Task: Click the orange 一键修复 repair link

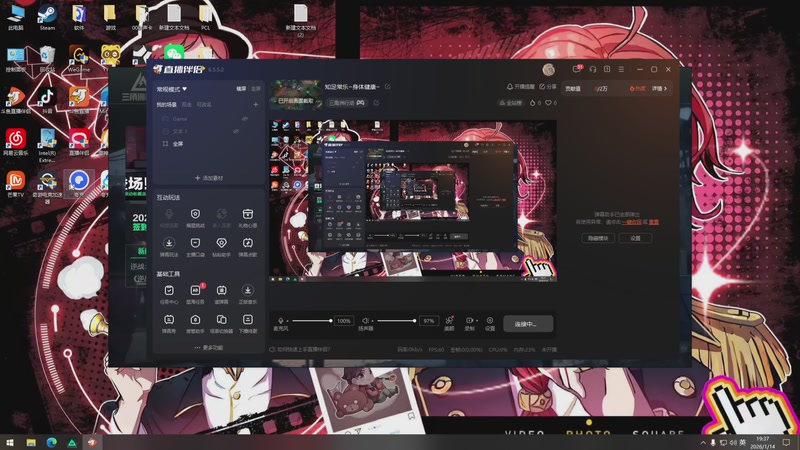Action: [x=632, y=222]
